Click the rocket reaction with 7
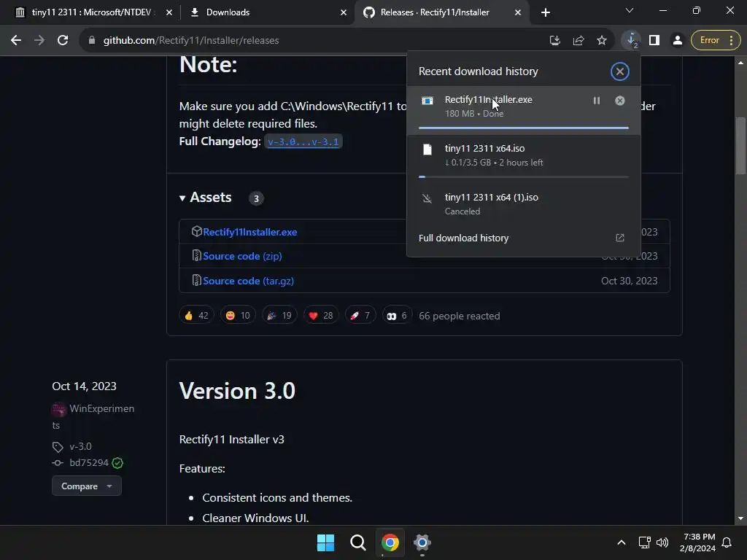This screenshot has width=747, height=560. click(360, 315)
